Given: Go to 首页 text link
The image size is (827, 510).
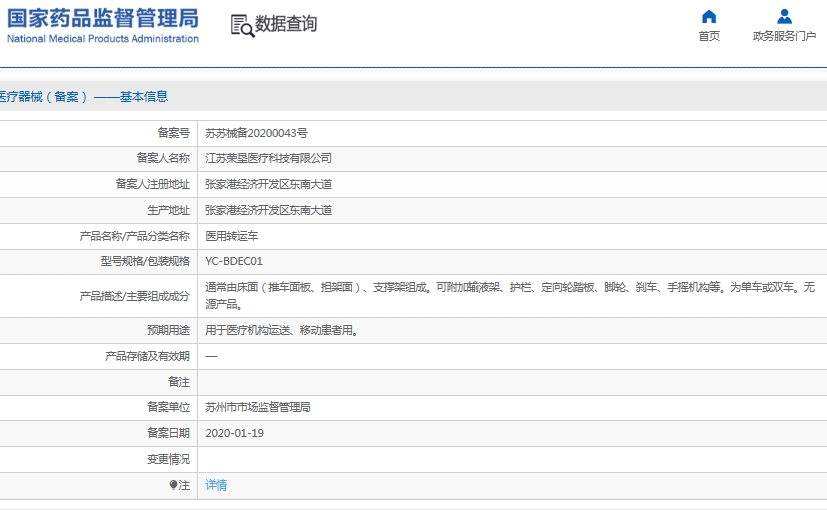Looking at the screenshot, I should pyautogui.click(x=709, y=36).
